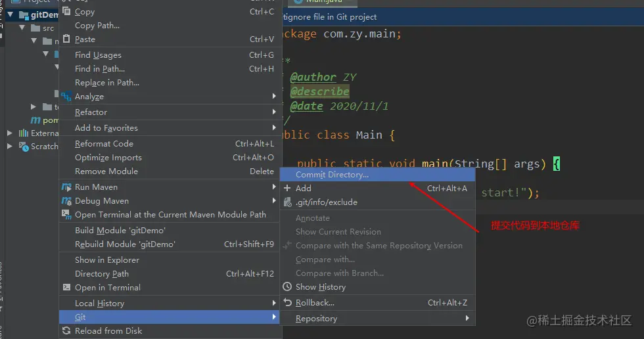644x339 pixels.
Task: Click the green opening brace after args
Action: [x=557, y=164]
